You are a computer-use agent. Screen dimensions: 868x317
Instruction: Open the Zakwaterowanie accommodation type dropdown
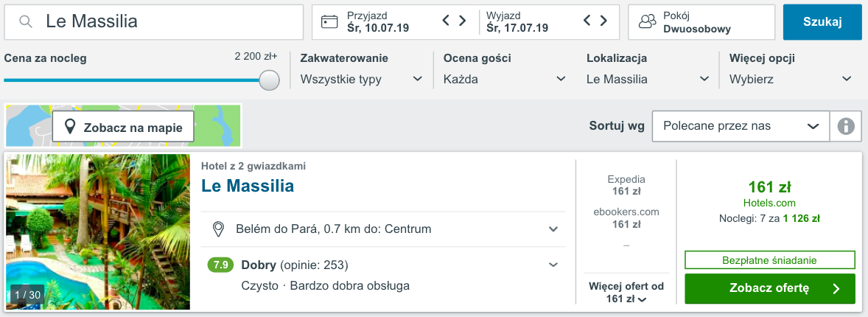[x=361, y=79]
